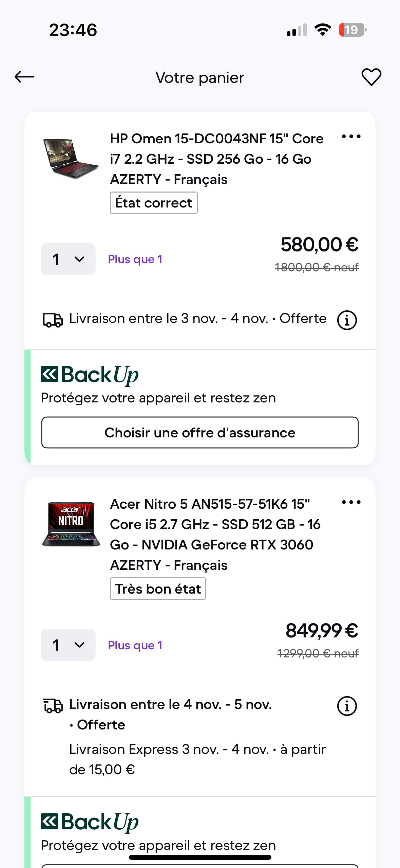The height and width of the screenshot is (868, 400).
Task: Tap the "État correct" condition tag
Action: pyautogui.click(x=154, y=203)
